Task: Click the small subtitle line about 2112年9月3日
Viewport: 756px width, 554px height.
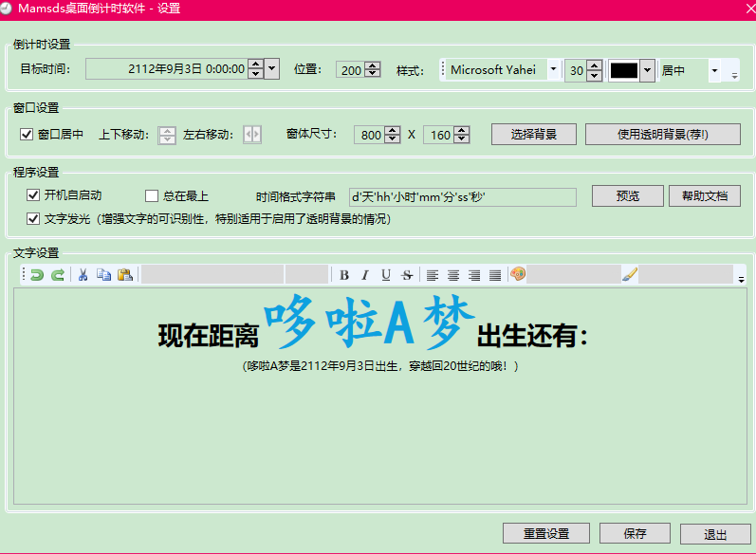Action: (380, 366)
